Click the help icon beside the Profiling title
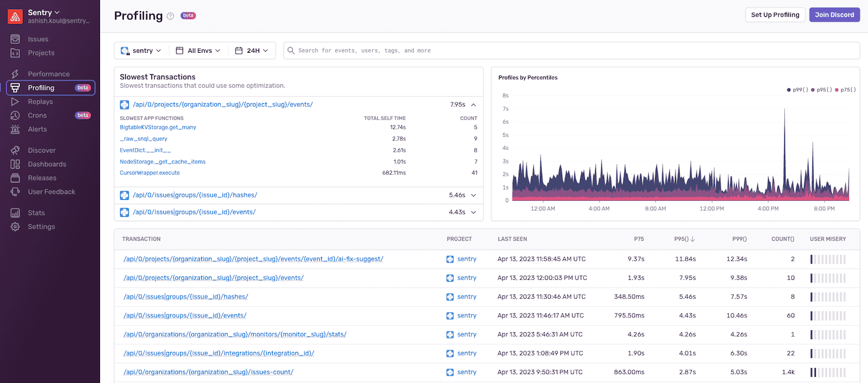Image resolution: width=868 pixels, height=383 pixels. [x=170, y=16]
